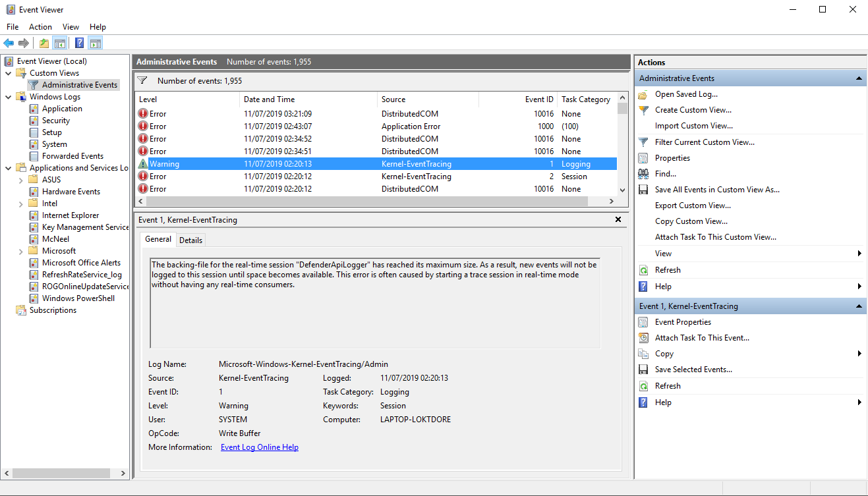Viewport: 868px width, 496px height.
Task: Select Key Management Service log
Action: (85, 227)
